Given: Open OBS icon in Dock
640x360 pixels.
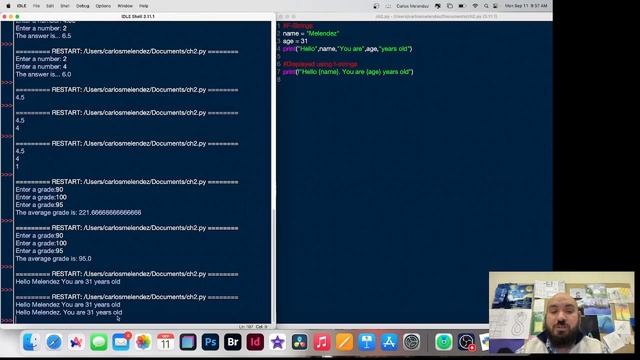Looking at the screenshot, I should pyautogui.click(x=466, y=342).
